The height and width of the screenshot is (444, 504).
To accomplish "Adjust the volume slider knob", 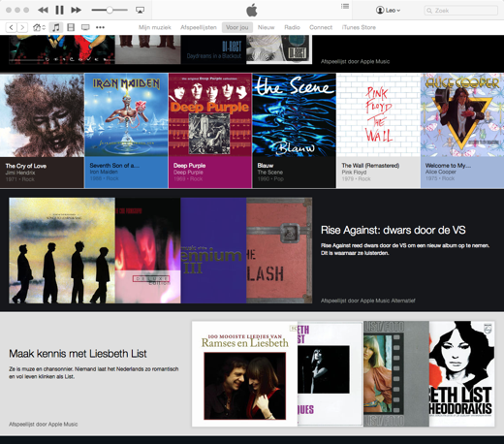I will 110,10.
